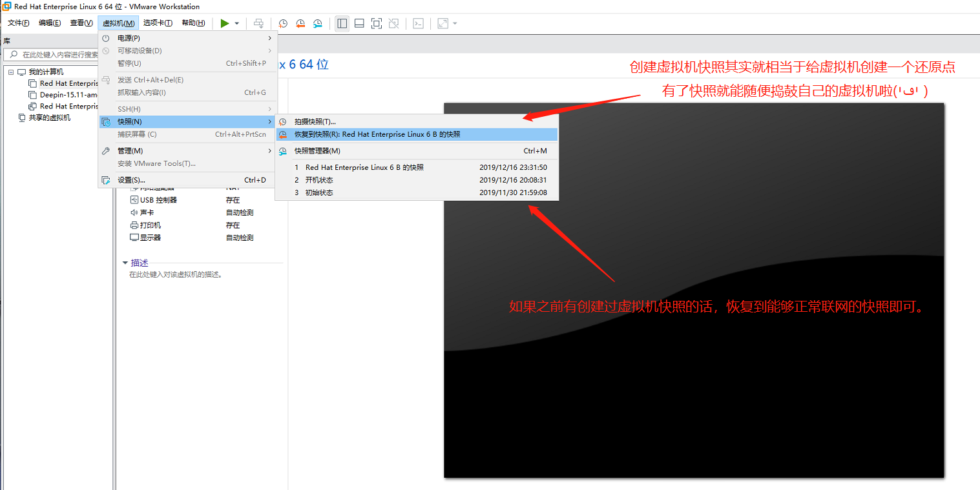Open the 帮助(H) menu
The width and height of the screenshot is (980, 490).
(193, 23)
